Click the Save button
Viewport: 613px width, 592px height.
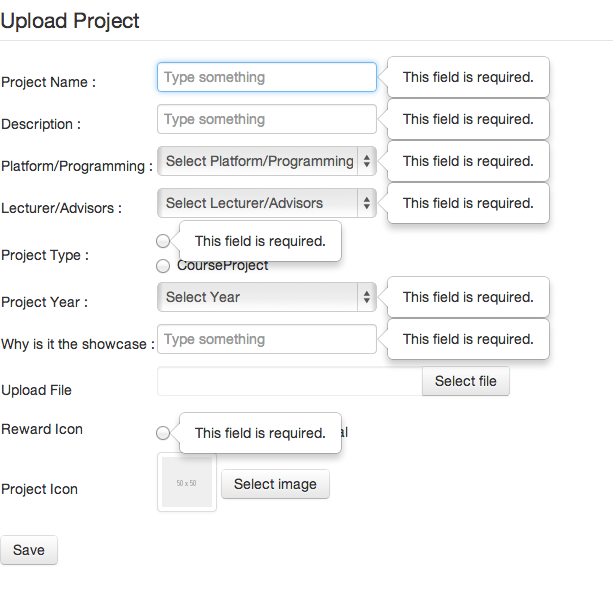(x=29, y=550)
